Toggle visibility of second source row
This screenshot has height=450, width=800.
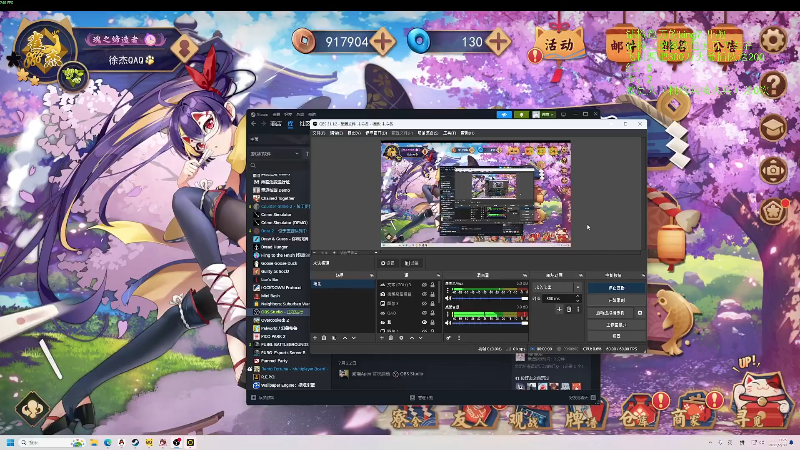pyautogui.click(x=424, y=294)
